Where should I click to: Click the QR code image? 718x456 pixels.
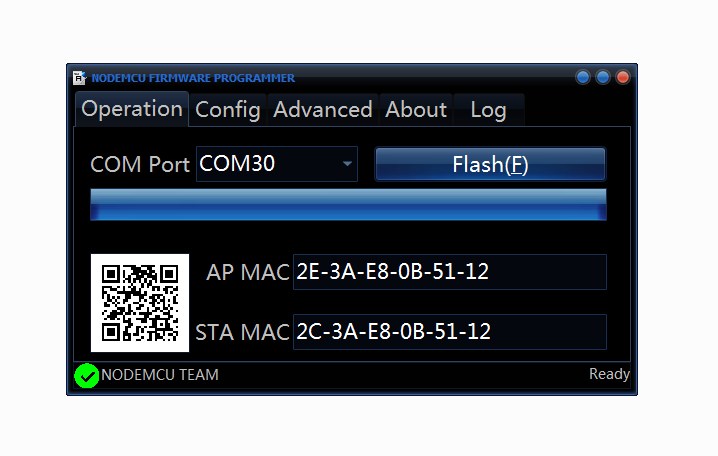[x=140, y=303]
